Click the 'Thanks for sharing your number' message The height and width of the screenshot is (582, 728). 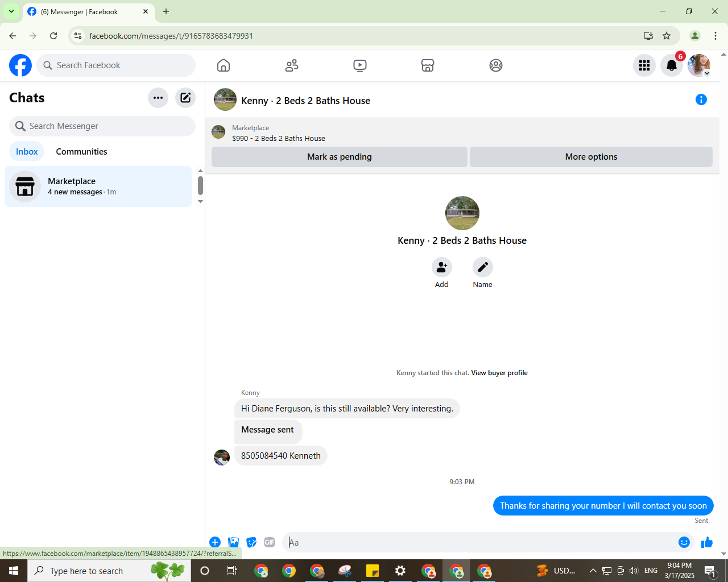pyautogui.click(x=603, y=506)
